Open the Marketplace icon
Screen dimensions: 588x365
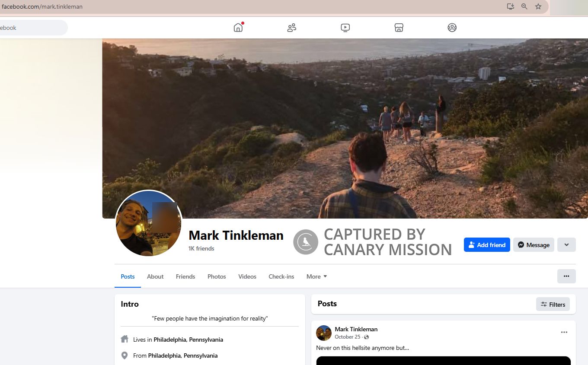pos(399,27)
